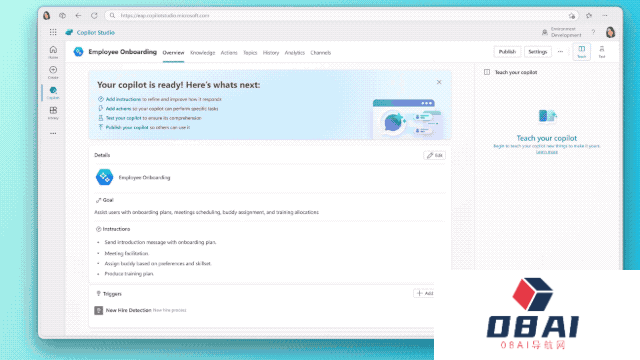This screenshot has height=360, width=640.
Task: Switch to the Analytics tab
Action: (x=295, y=53)
